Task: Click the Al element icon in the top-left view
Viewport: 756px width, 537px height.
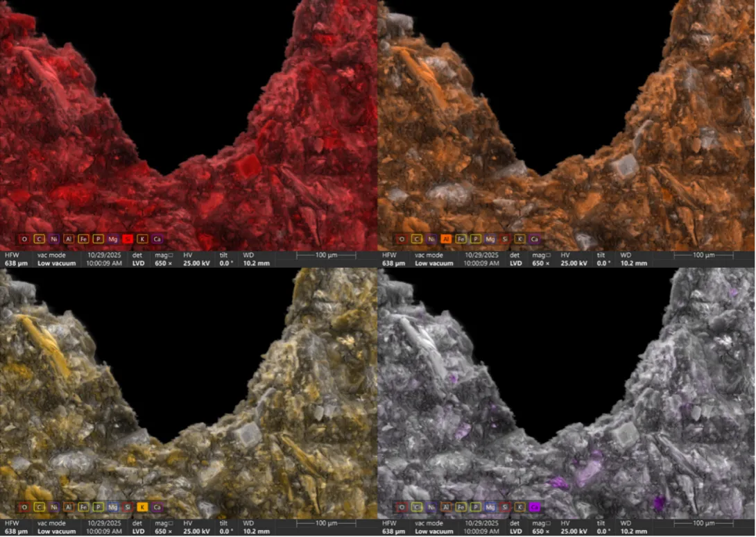Action: (69, 239)
